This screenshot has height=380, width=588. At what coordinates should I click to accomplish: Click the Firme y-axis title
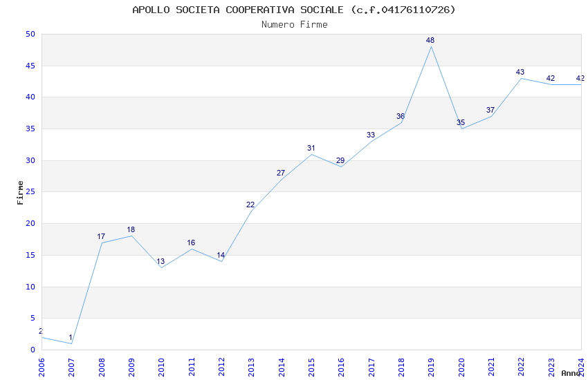tap(20, 193)
